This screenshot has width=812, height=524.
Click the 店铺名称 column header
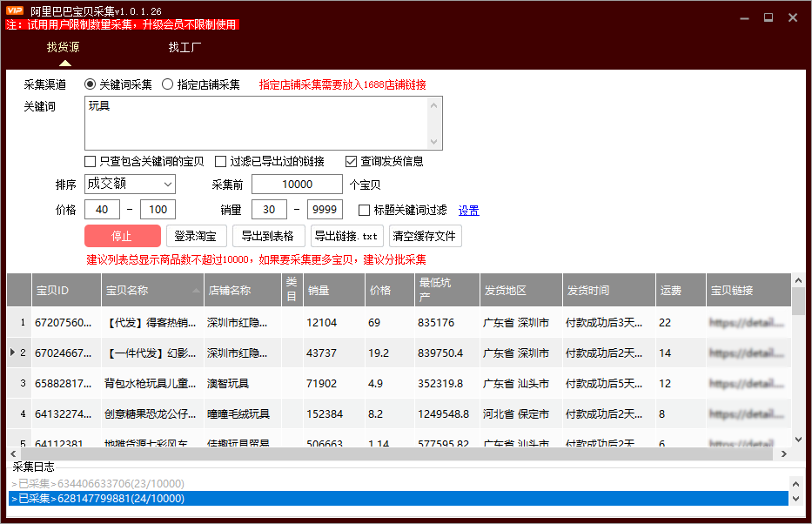pyautogui.click(x=243, y=290)
